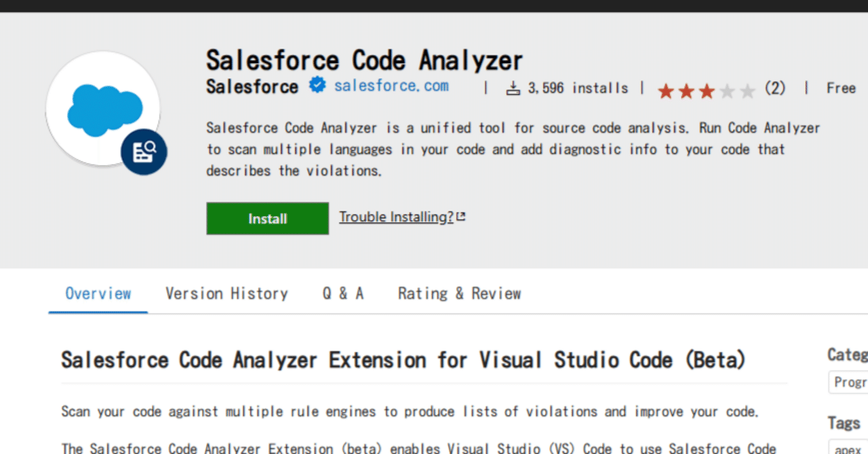Click the (2) ratings count
Screen dimensions: 868x454
point(774,88)
